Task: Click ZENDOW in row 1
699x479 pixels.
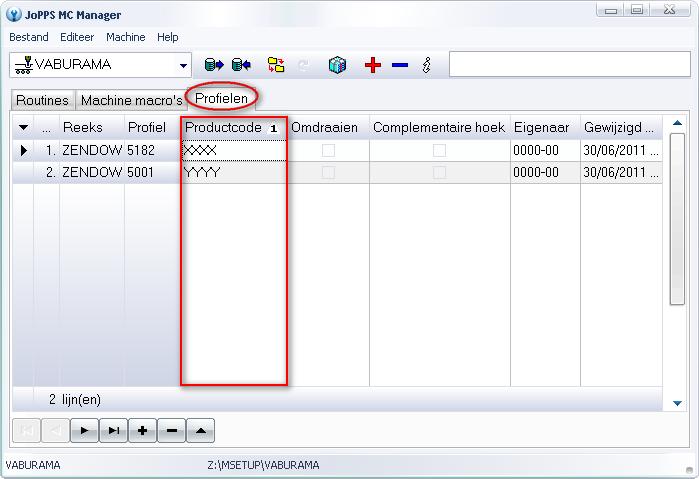Action: click(x=92, y=150)
